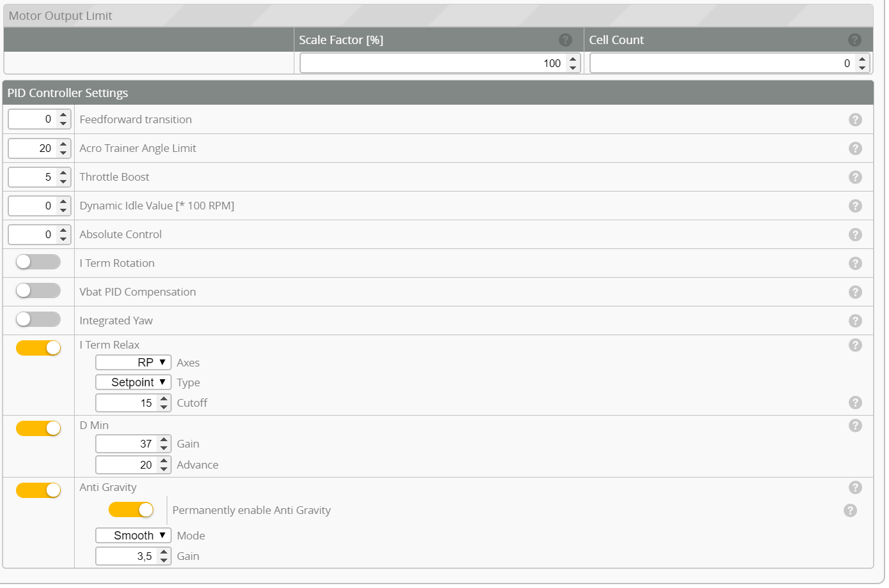Screen dimensions: 889x588
Task: Enable the I Term Rotation toggle
Action: click(38, 262)
